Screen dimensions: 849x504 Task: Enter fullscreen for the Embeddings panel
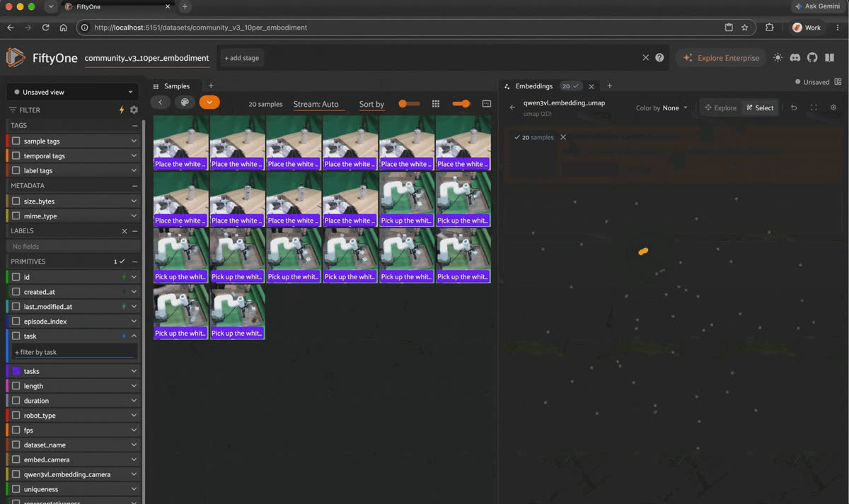tap(814, 108)
